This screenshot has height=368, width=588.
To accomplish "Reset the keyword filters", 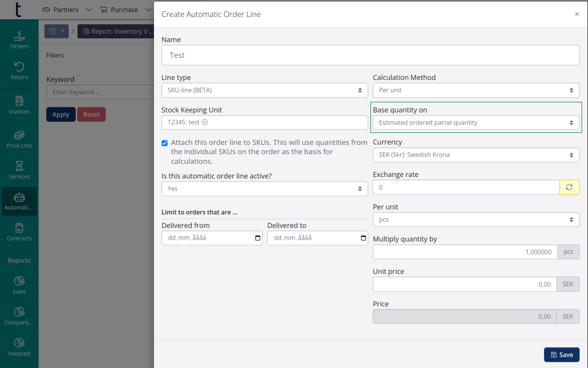I will (91, 114).
